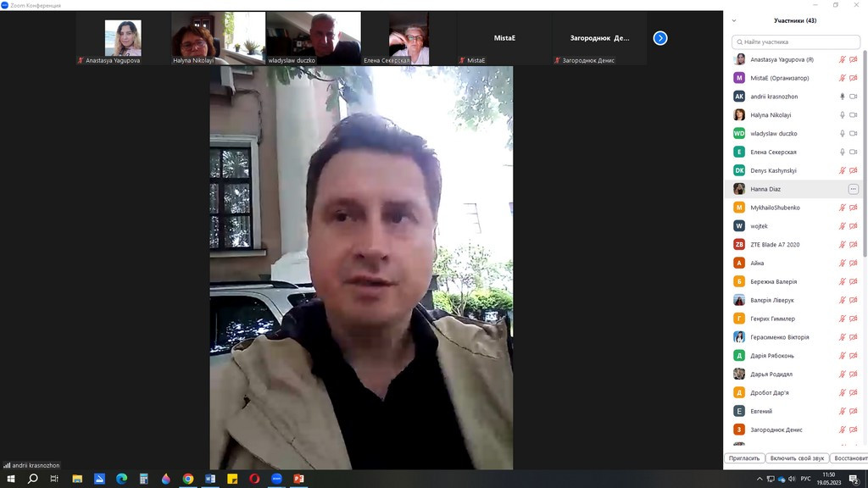Toggle Елена Секерская microphone icon
Viewport: 868px width, 488px height.
pyautogui.click(x=842, y=152)
